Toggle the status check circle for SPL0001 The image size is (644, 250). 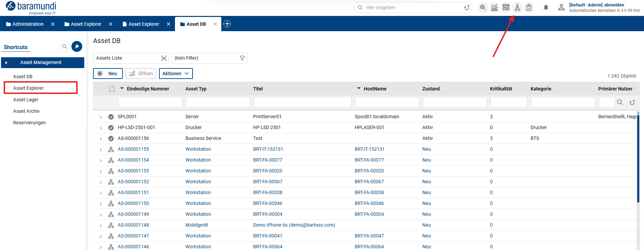(111, 117)
